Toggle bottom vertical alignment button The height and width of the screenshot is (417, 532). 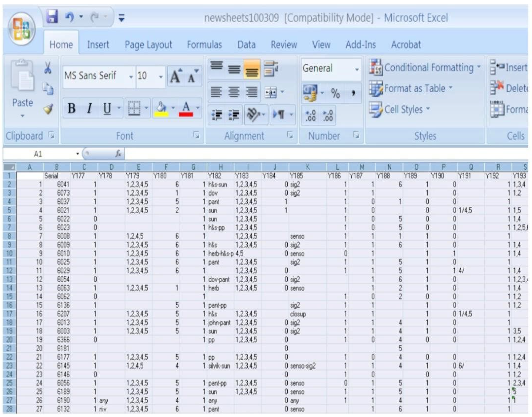(252, 69)
